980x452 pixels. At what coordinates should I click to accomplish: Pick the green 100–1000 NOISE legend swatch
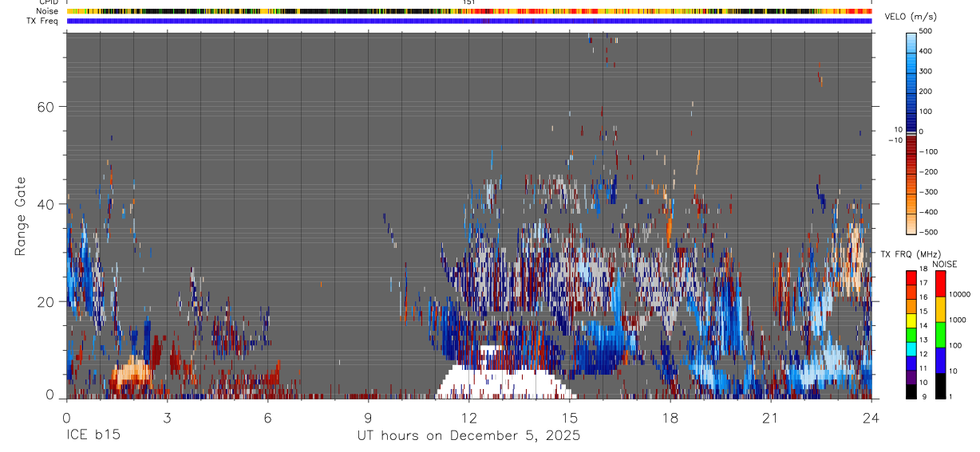pyautogui.click(x=940, y=335)
